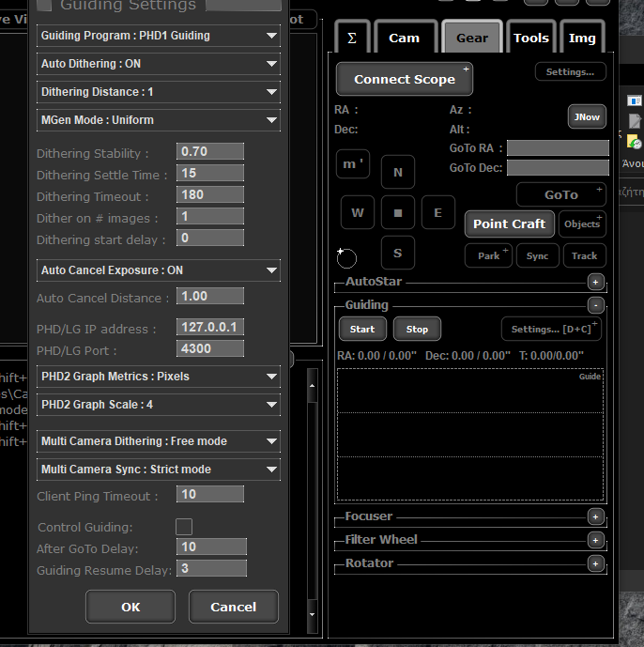Screen dimensions: 644x647
Task: Open the Guiding Program dropdown
Action: point(159,36)
